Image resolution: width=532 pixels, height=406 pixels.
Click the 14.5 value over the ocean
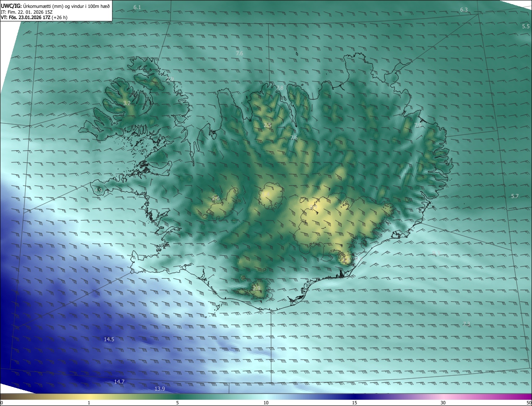(x=109, y=339)
